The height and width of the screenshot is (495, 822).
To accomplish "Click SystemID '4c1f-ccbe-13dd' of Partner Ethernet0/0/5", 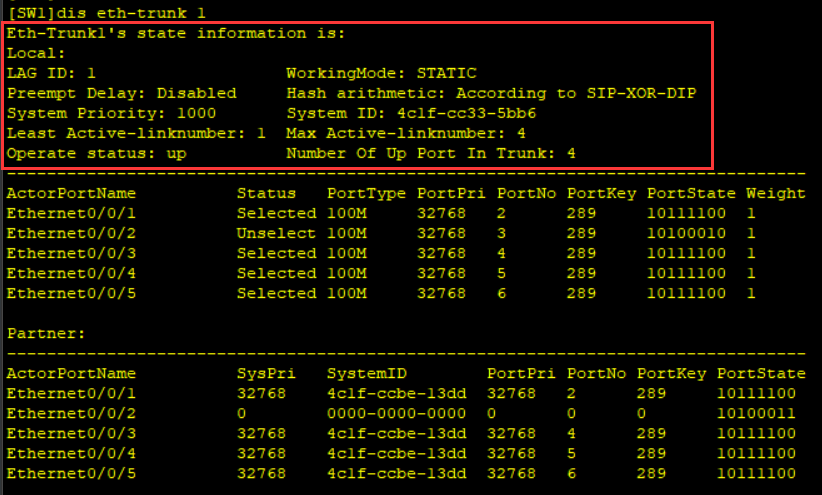I will [x=396, y=474].
